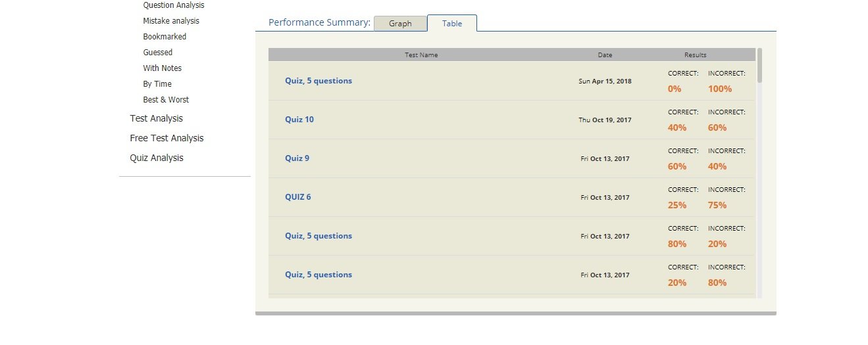Open the quiz with 20% correct
Screen dimensions: 868x345
point(319,275)
